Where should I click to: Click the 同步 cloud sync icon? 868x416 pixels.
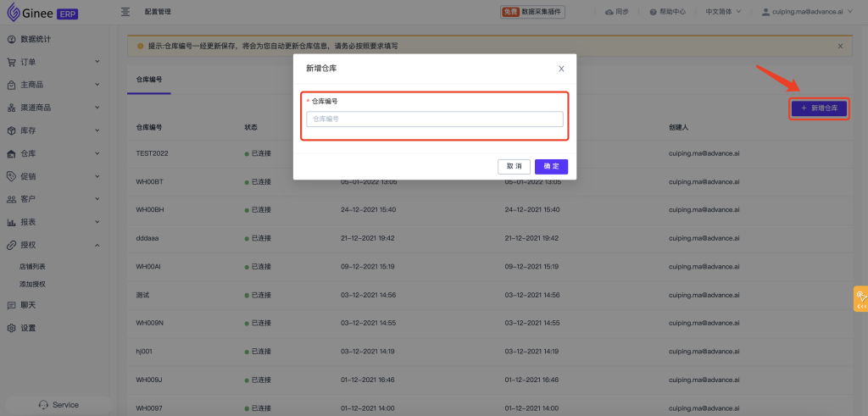tap(609, 12)
